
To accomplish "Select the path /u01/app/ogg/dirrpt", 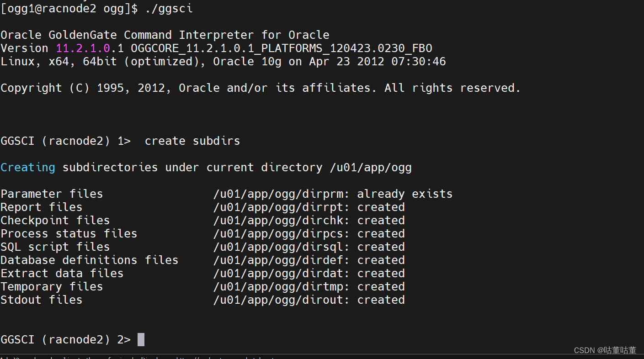I will [279, 207].
